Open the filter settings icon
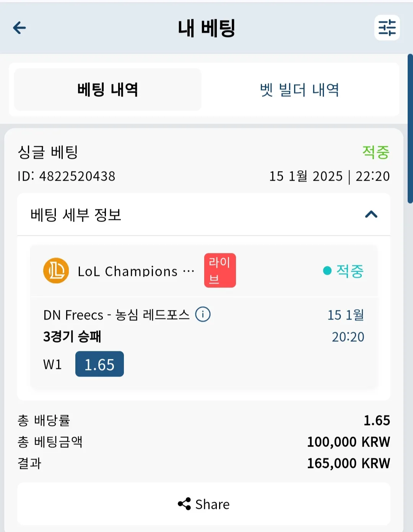 point(387,28)
